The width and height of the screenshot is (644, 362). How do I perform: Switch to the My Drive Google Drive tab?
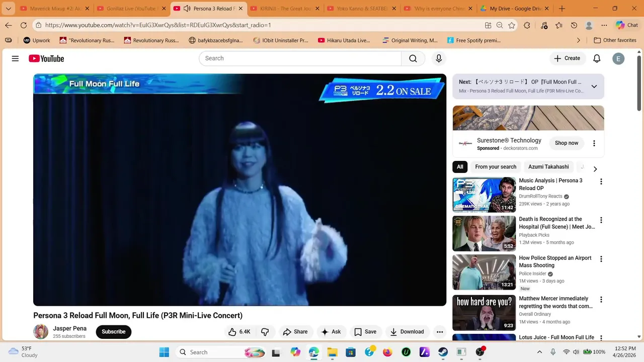coord(514,9)
